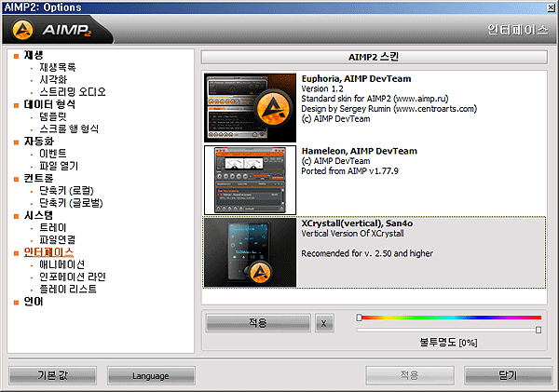The image size is (559, 392).
Task: Apply the selected skin with 적용
Action: tap(258, 323)
